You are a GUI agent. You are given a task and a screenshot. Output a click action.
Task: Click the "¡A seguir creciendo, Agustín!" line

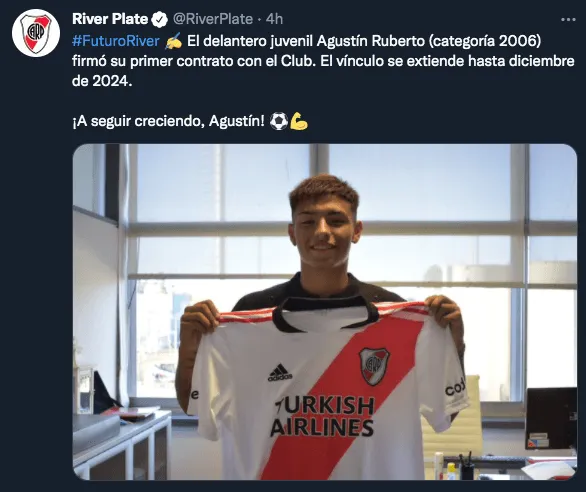coord(168,121)
